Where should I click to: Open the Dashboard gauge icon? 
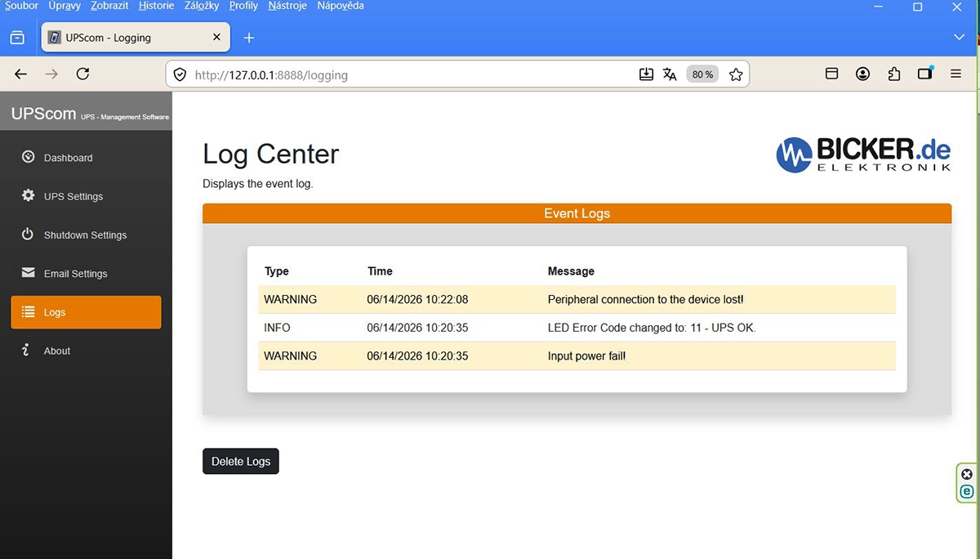pos(28,157)
